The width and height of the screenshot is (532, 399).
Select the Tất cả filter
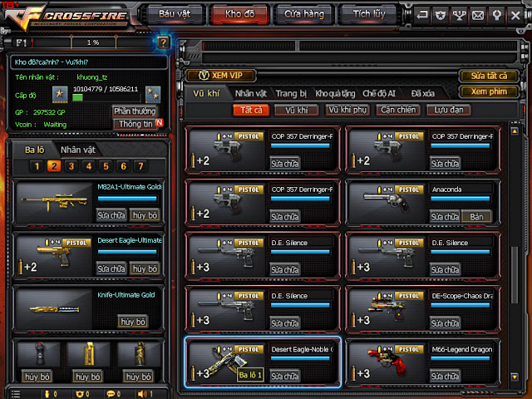[x=251, y=110]
